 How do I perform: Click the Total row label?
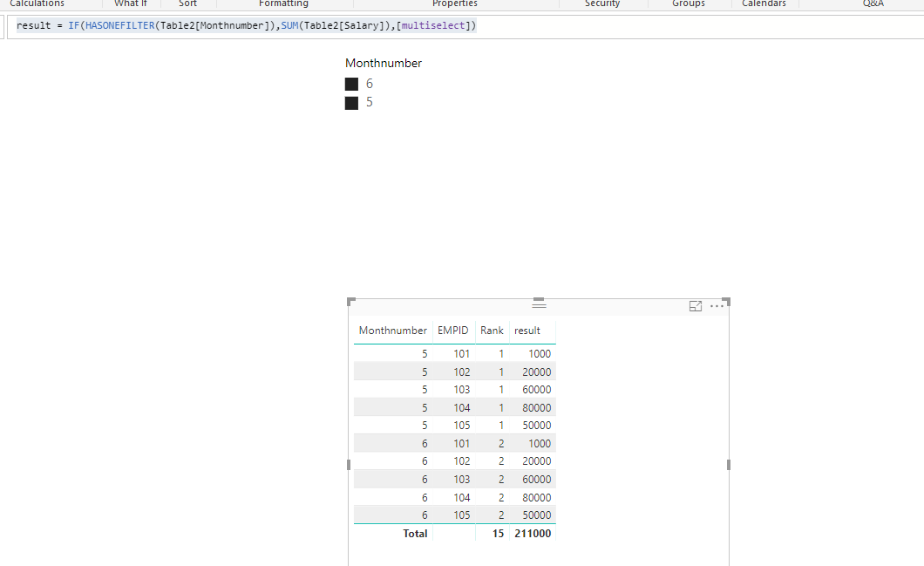[x=415, y=534]
